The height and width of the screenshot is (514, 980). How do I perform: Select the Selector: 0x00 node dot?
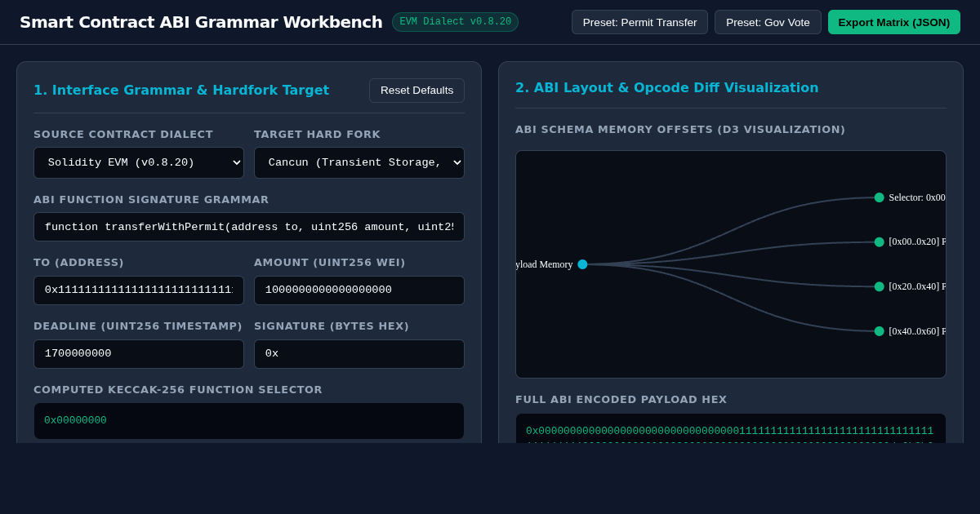coord(880,197)
